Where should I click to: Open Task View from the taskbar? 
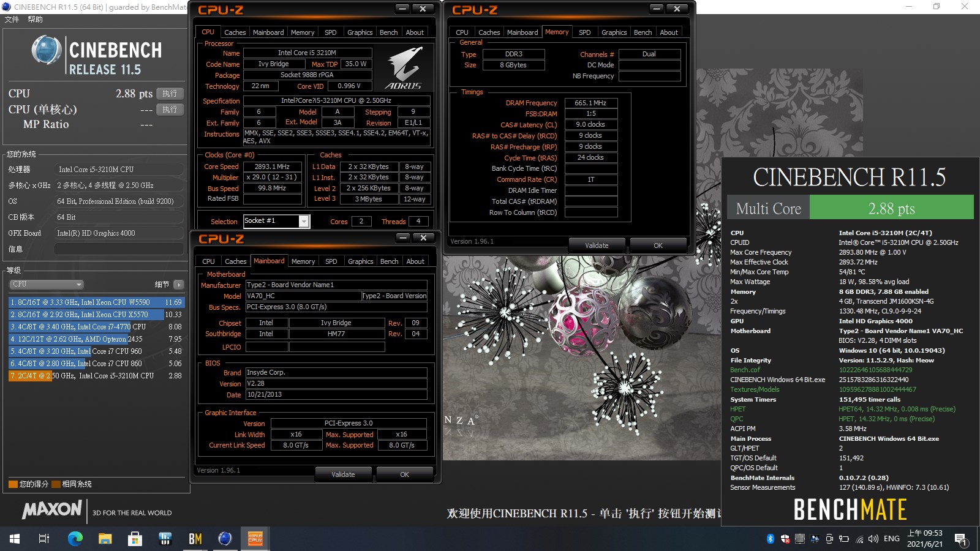point(44,539)
